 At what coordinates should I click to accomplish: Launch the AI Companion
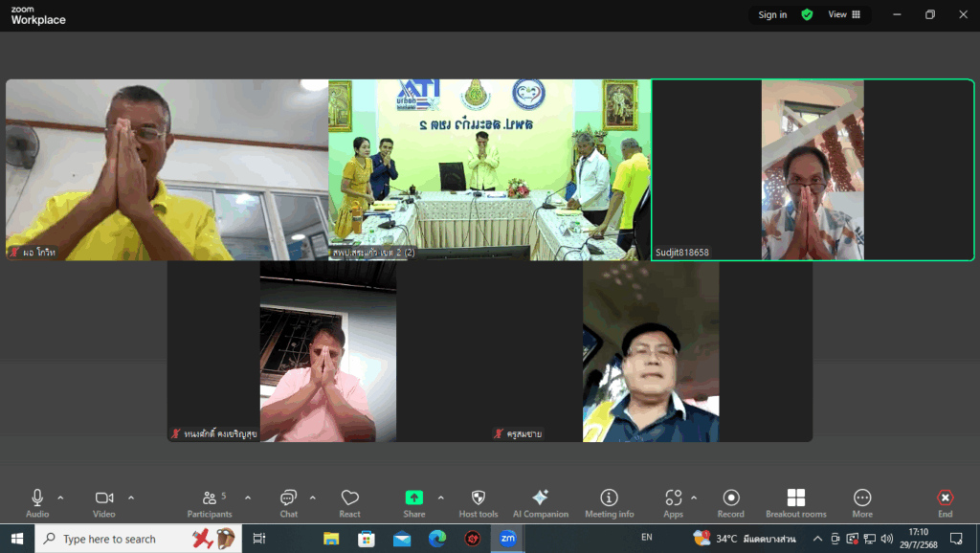(x=540, y=502)
